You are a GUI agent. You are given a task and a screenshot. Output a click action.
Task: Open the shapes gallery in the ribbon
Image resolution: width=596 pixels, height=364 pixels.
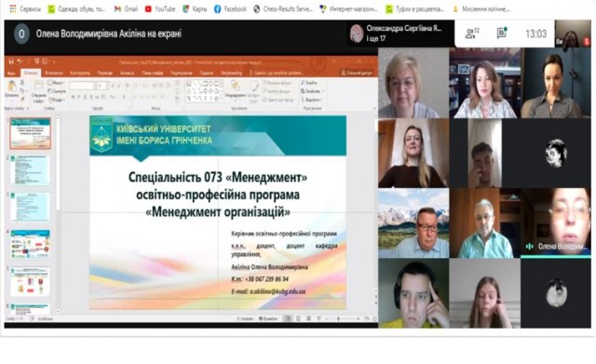[x=205, y=91]
